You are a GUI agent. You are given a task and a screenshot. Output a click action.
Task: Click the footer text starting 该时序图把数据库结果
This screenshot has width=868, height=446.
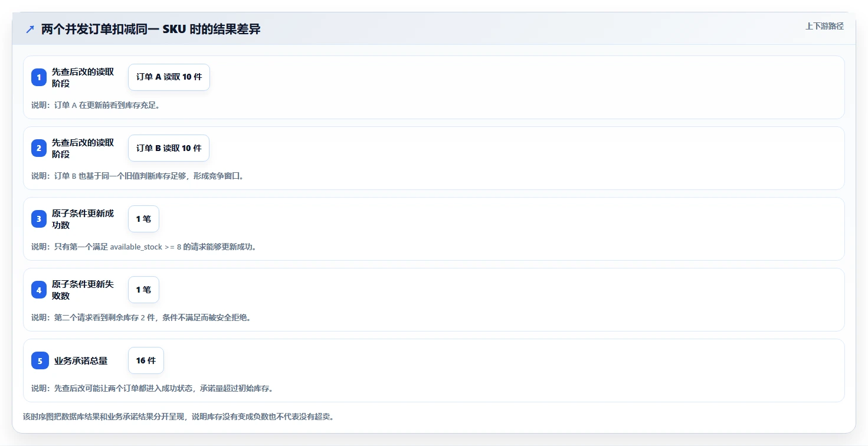[179, 417]
